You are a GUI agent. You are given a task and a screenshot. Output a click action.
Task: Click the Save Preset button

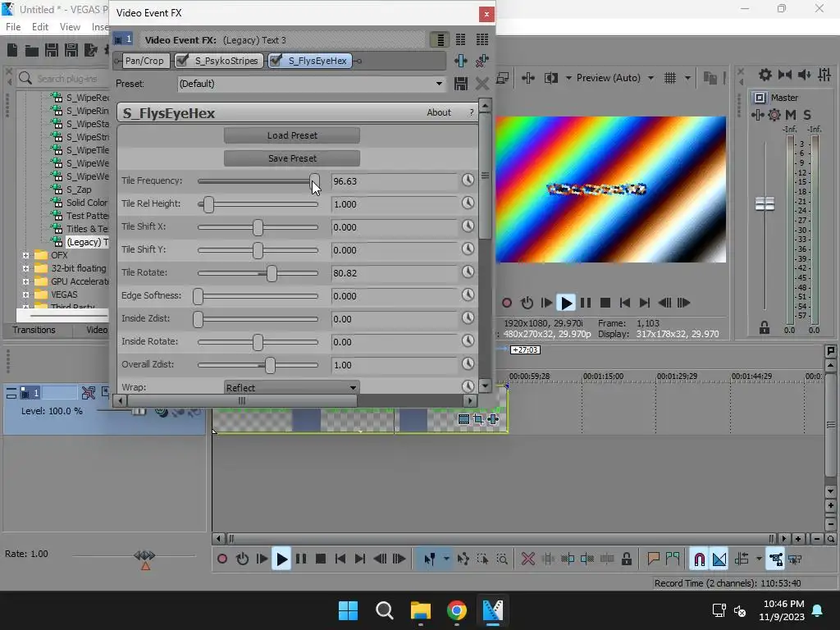click(292, 158)
